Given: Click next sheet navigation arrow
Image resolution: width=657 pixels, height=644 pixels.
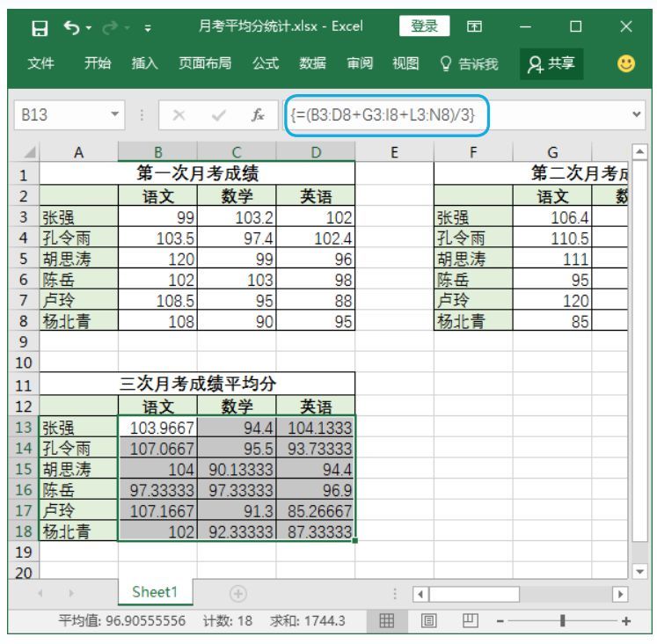Looking at the screenshot, I should point(71,593).
